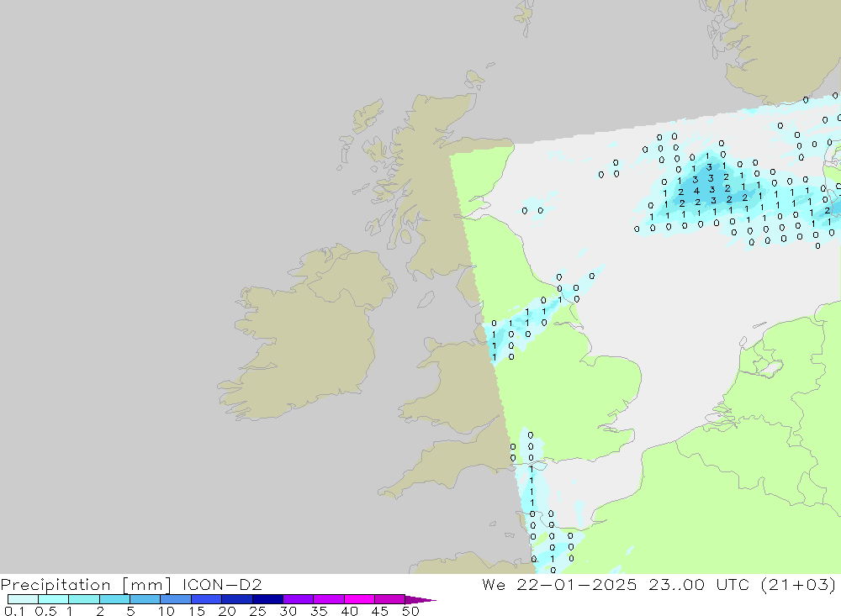Click the '0.1' legend label
Viewport: 841px width, 616px height.
click(x=14, y=611)
